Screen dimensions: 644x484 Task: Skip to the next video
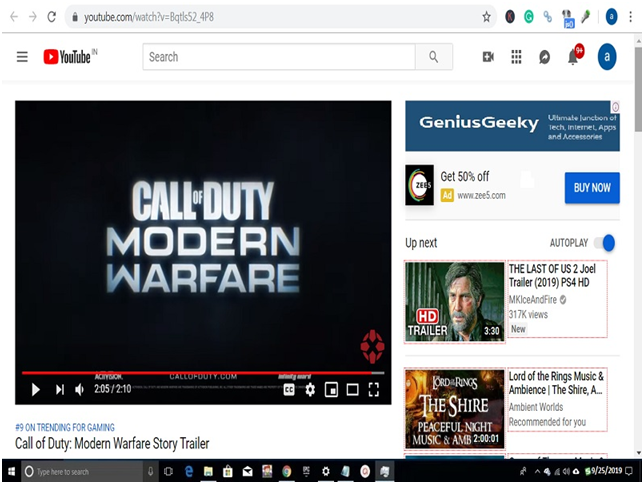pos(60,389)
